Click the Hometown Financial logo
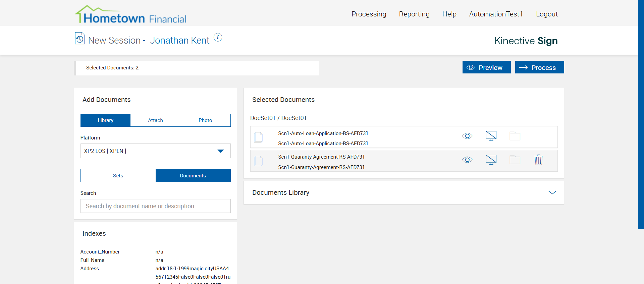644x284 pixels. click(131, 15)
